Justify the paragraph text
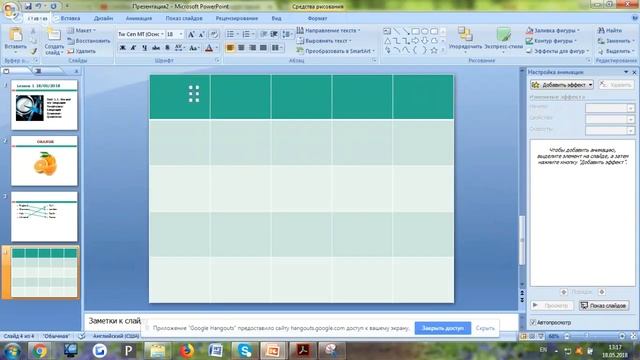This screenshot has width=640, height=360. pos(263,48)
